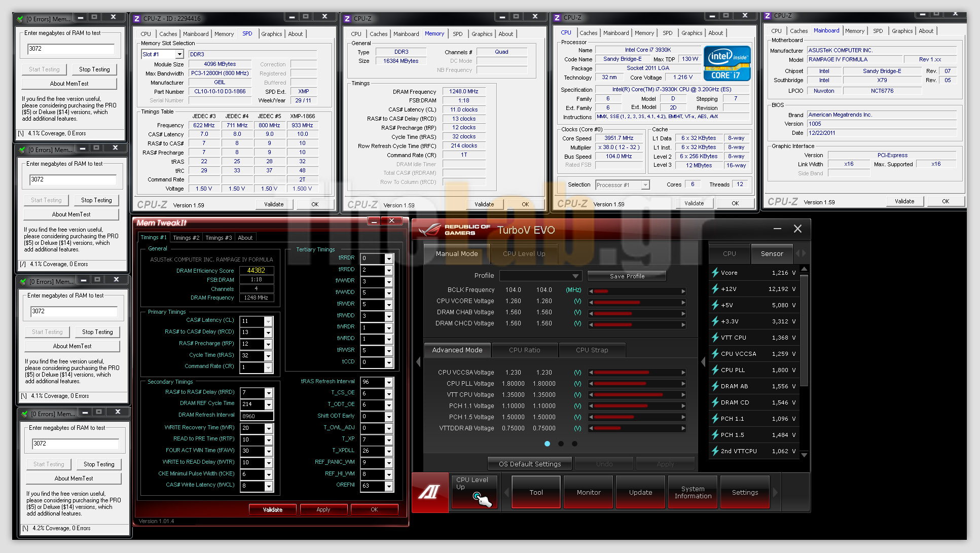The width and height of the screenshot is (980, 553).
Task: Click Validate in the CPU-Z Mainboard window
Action: (904, 201)
